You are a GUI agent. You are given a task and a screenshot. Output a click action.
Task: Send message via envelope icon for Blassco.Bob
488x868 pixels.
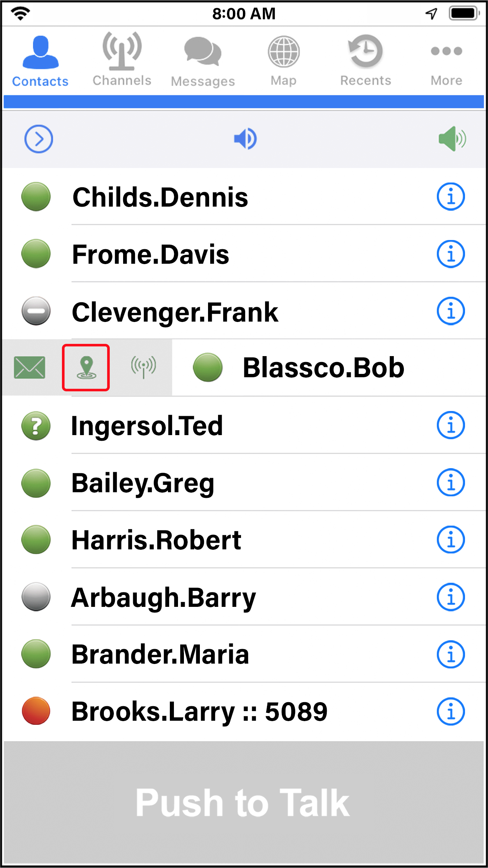click(30, 368)
